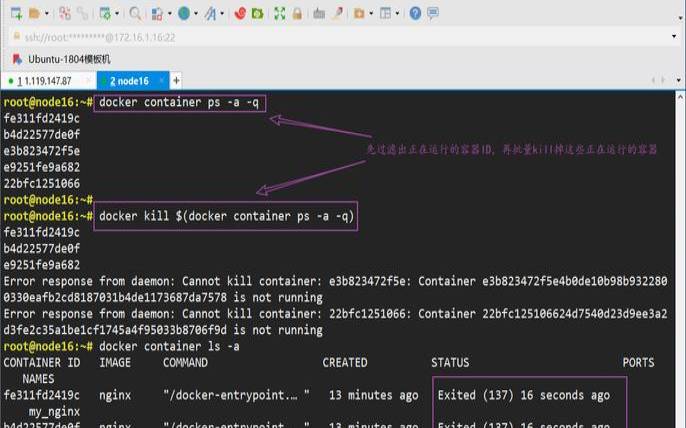Click the 'e9251fe9a682' line under docker kill
Image resolution: width=686 pixels, height=428 pixels.
point(42,265)
